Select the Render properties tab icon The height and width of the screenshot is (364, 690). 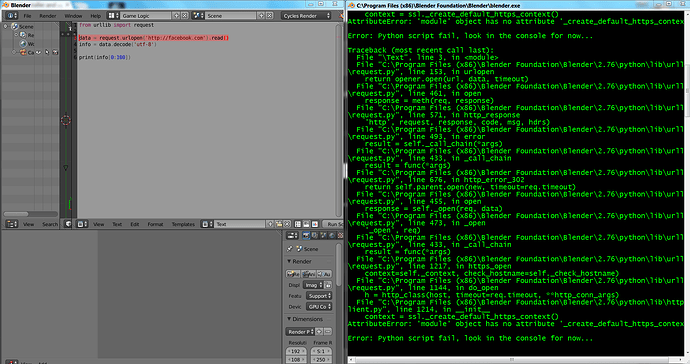(x=306, y=236)
